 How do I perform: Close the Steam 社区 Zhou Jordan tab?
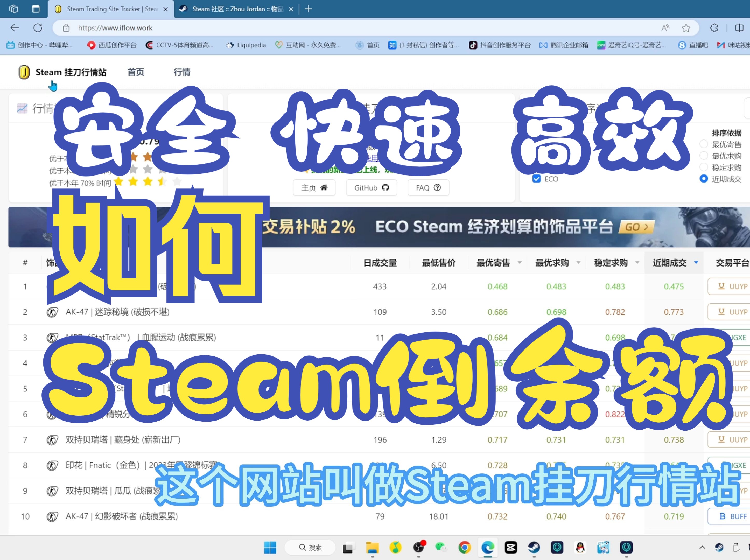click(291, 9)
